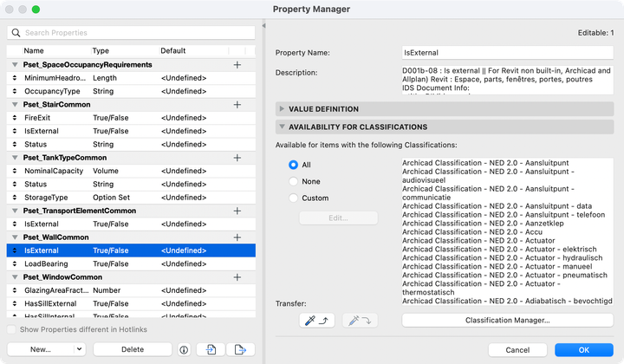
Task: Add property to Pset_WallCommon group
Action: (x=237, y=237)
